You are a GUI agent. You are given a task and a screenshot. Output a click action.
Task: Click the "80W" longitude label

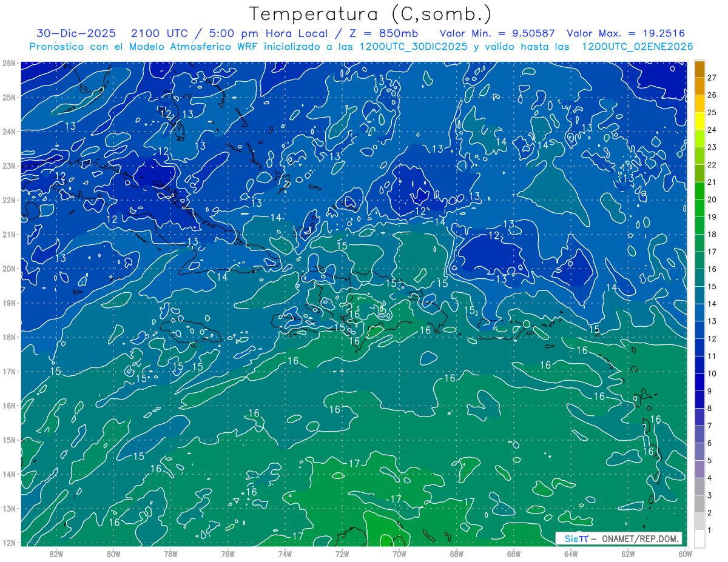(x=113, y=554)
